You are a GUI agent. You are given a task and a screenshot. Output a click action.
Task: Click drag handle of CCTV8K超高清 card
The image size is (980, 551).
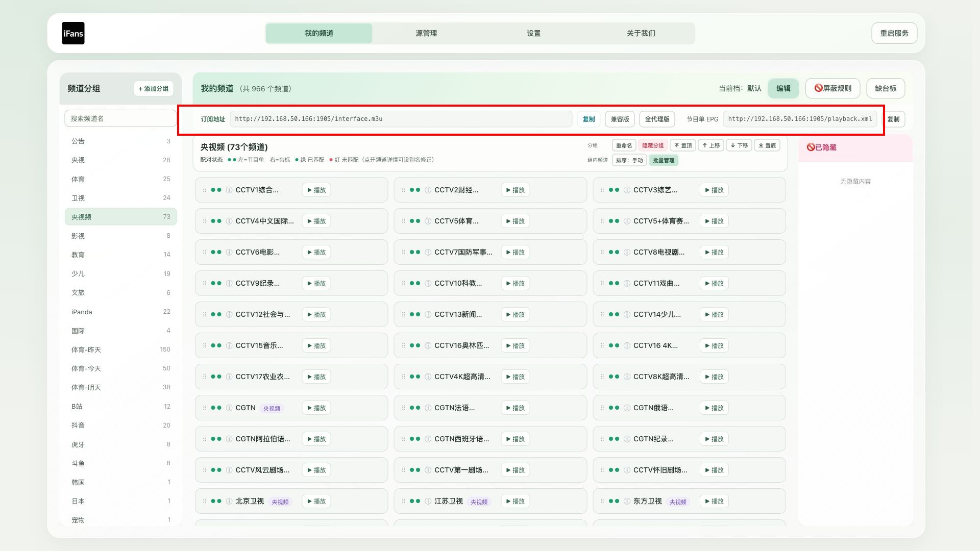(603, 377)
